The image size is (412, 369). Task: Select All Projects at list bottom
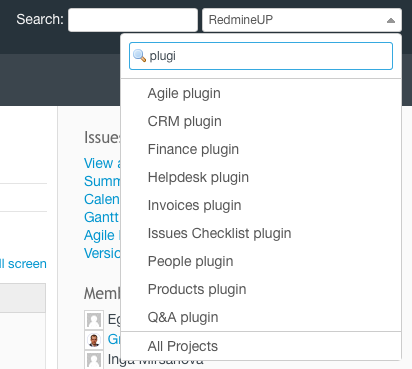[x=261, y=346]
